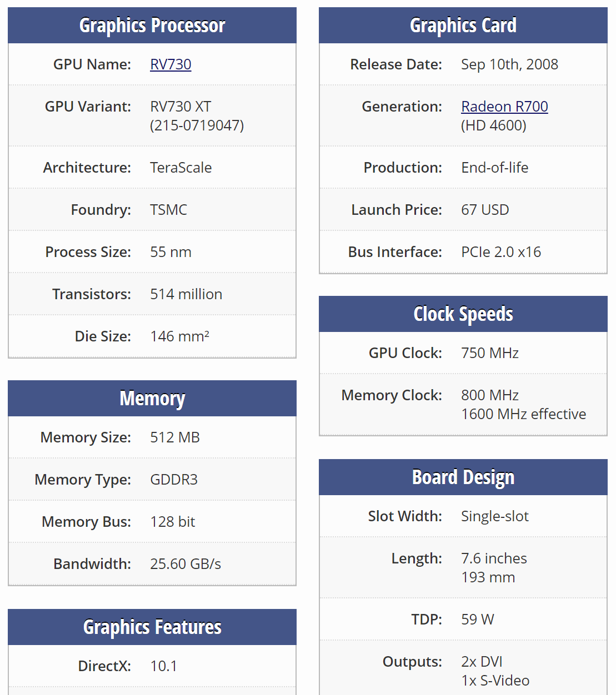Click the TeraScale architecture value

[x=181, y=168]
